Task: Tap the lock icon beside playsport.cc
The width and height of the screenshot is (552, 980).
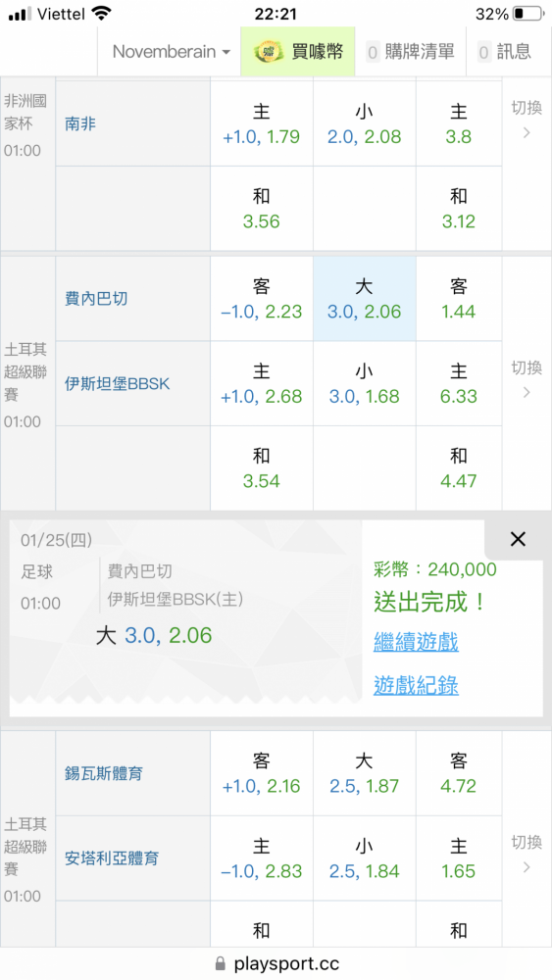Action: pos(220,963)
